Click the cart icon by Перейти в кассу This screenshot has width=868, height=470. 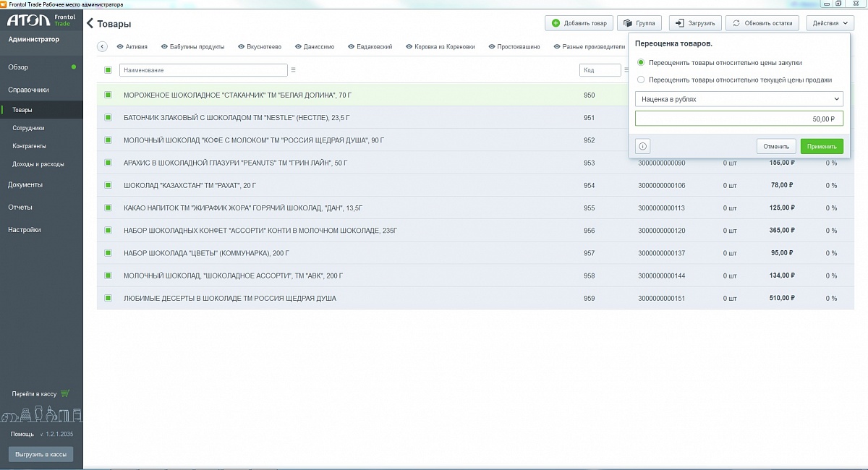pyautogui.click(x=65, y=394)
